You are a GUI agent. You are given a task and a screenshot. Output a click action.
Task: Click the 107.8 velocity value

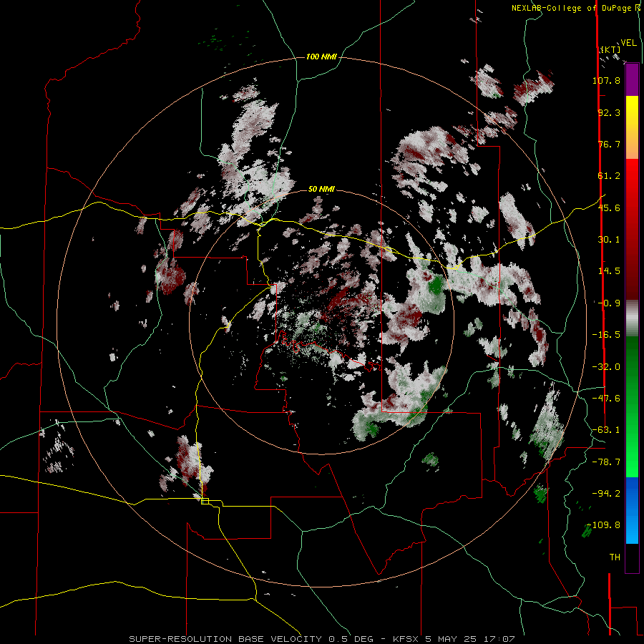click(606, 80)
